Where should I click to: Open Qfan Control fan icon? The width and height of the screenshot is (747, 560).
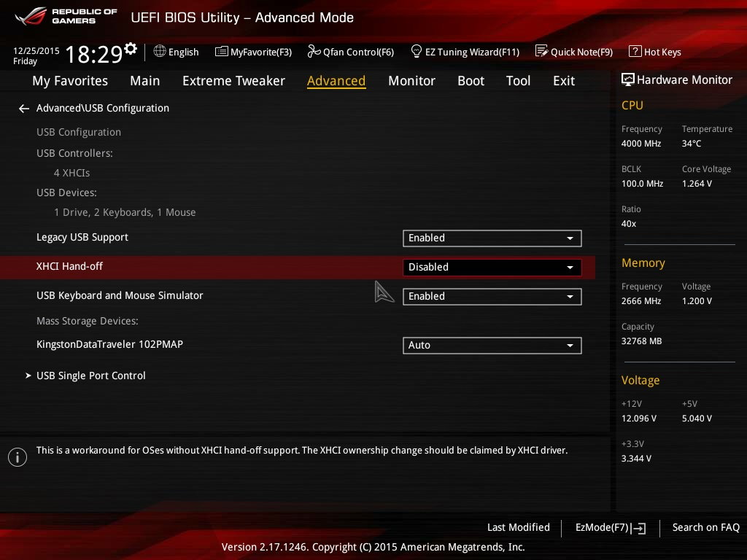click(314, 52)
